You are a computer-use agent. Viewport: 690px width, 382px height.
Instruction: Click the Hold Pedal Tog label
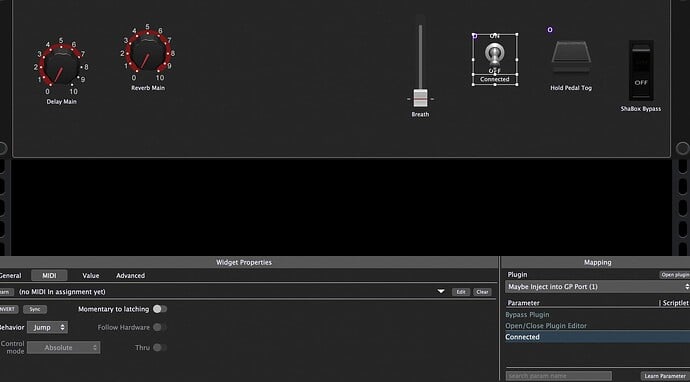click(571, 88)
